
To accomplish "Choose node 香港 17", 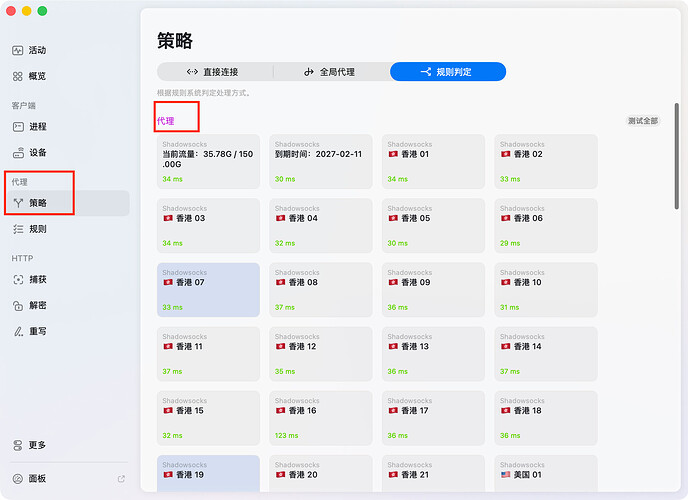I will click(x=433, y=418).
